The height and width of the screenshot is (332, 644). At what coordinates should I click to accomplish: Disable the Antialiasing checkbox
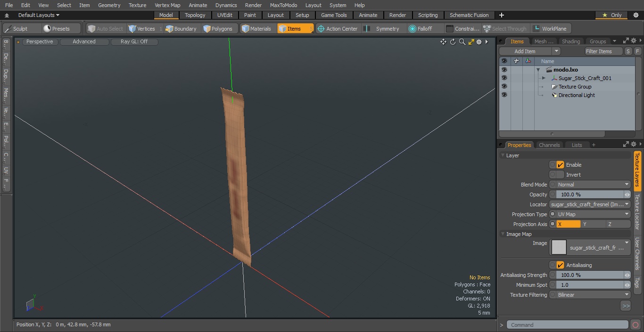560,265
